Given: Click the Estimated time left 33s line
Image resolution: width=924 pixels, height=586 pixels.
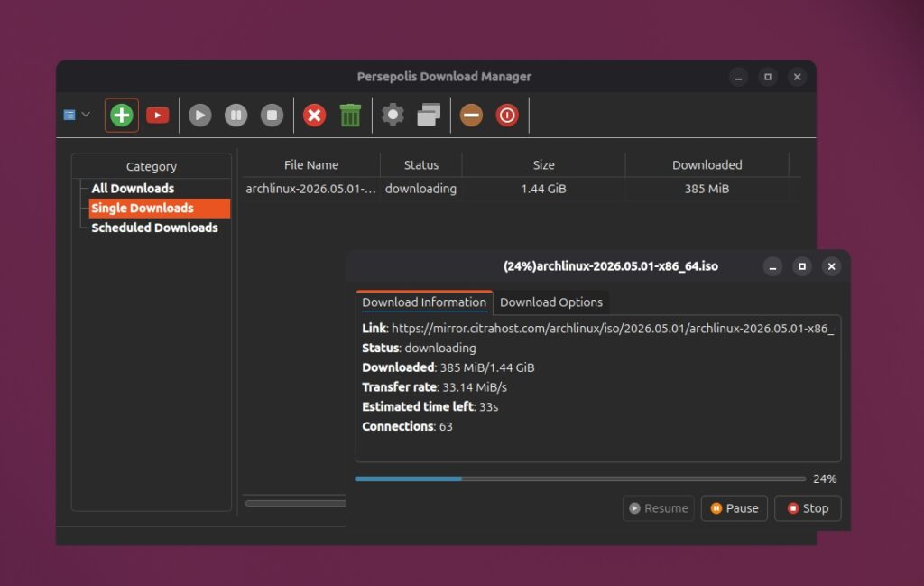Looking at the screenshot, I should (430, 407).
